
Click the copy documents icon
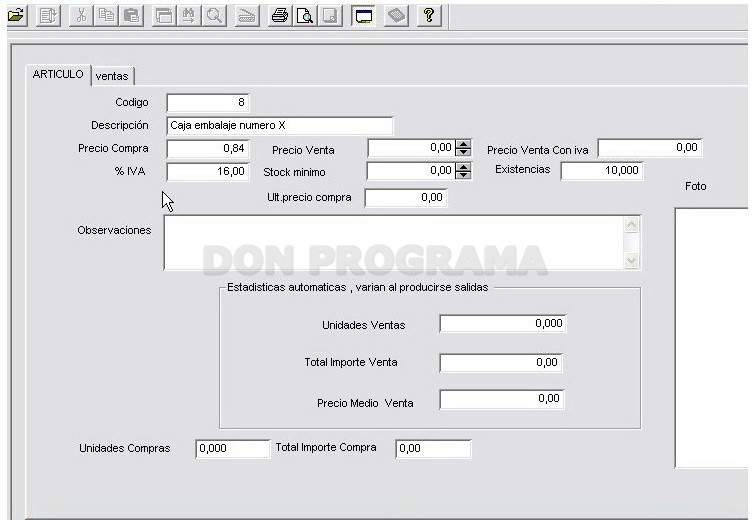[106, 16]
